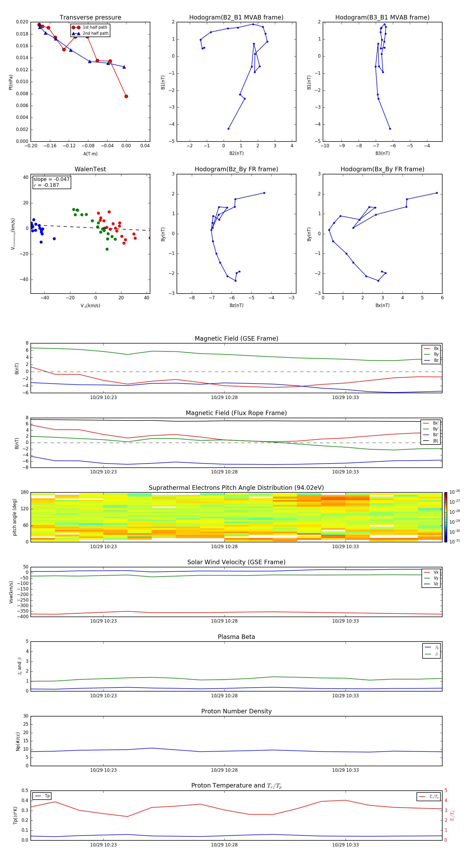Click the 'Hodogram(Bz_By FR frame)' title
Image resolution: width=473 pixels, height=868 pixels.
236,169
